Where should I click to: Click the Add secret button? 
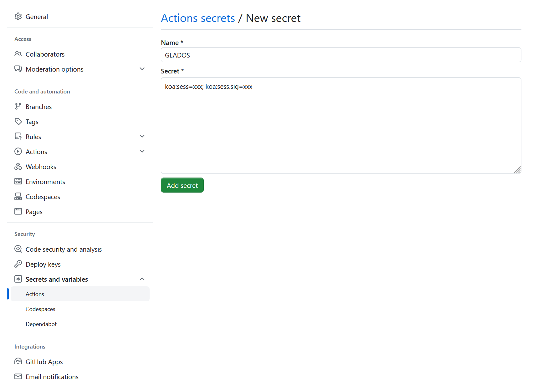click(182, 185)
